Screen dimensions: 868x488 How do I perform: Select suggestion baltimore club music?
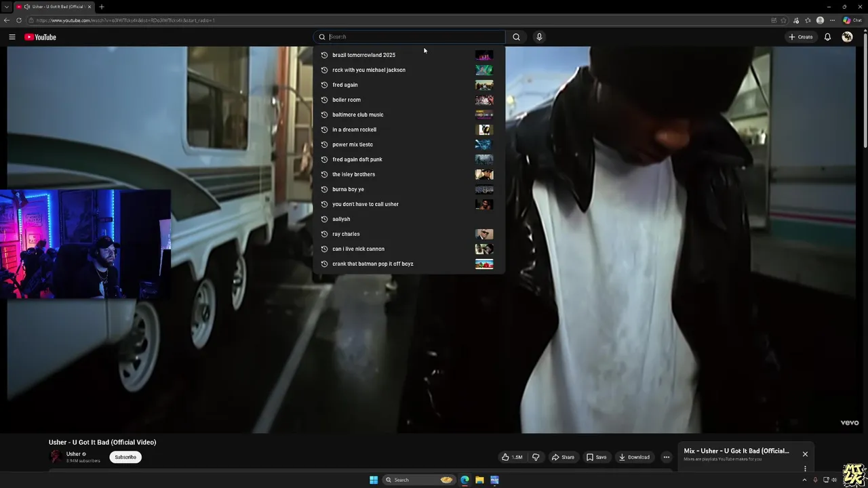[409, 115]
